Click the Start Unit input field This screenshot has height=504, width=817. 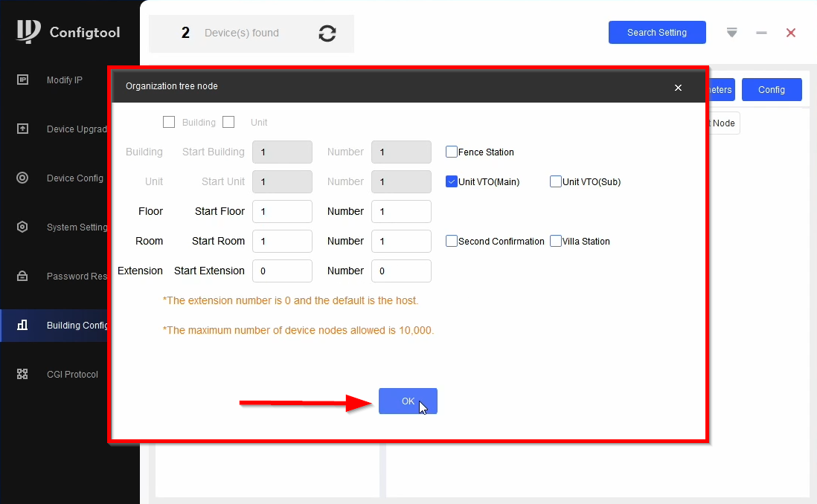pos(283,181)
